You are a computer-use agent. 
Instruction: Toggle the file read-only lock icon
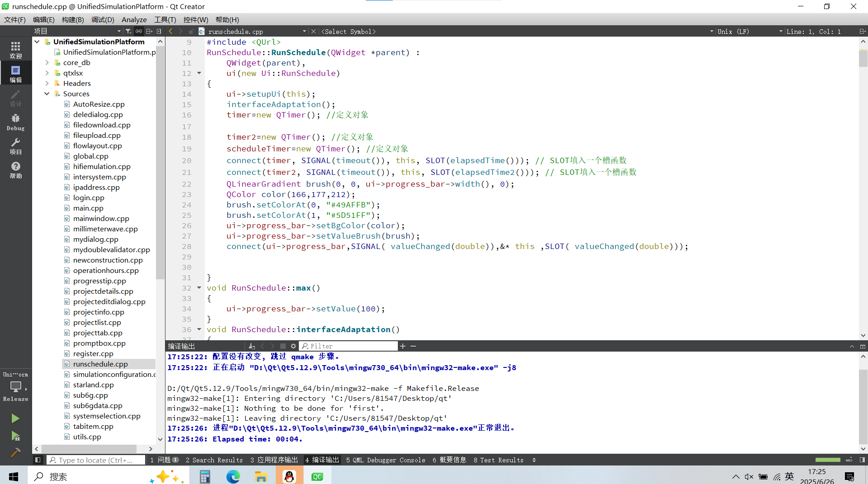click(191, 31)
